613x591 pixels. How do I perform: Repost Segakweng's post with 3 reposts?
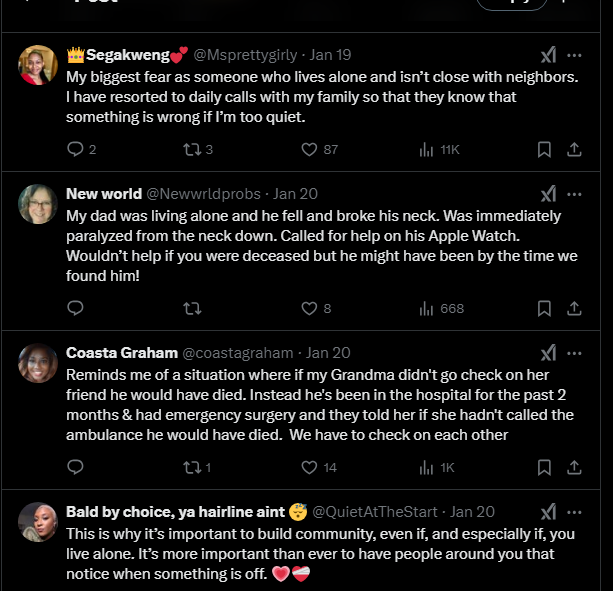coord(190,149)
